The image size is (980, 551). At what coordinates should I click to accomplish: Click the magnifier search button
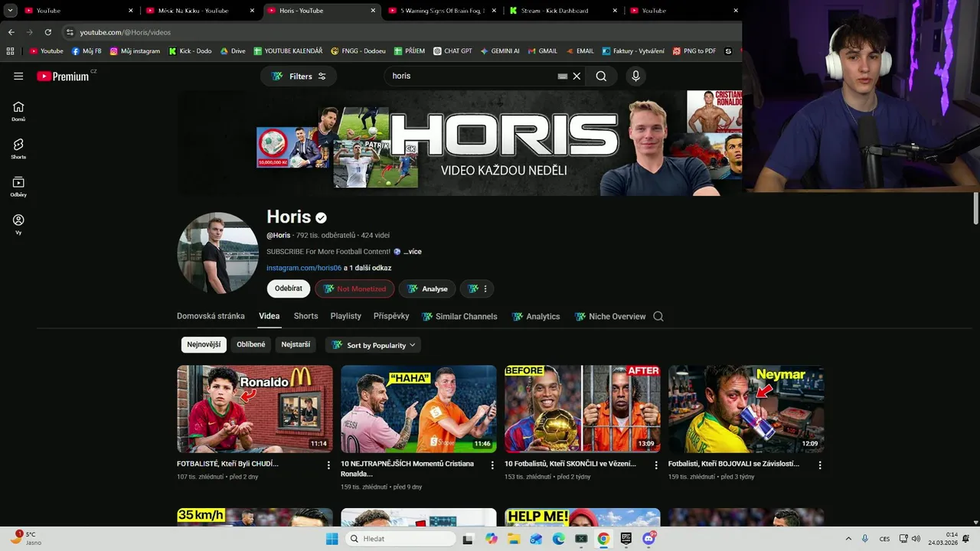point(601,76)
